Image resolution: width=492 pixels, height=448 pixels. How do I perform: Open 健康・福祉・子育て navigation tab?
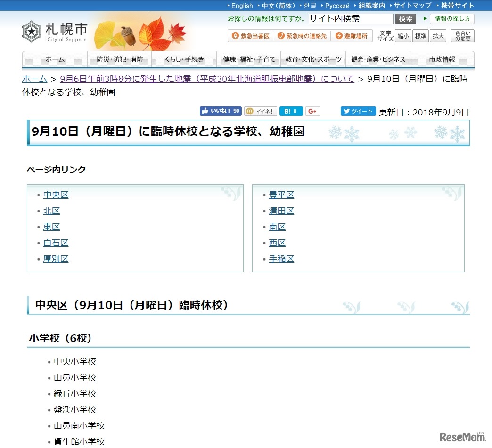click(x=249, y=59)
